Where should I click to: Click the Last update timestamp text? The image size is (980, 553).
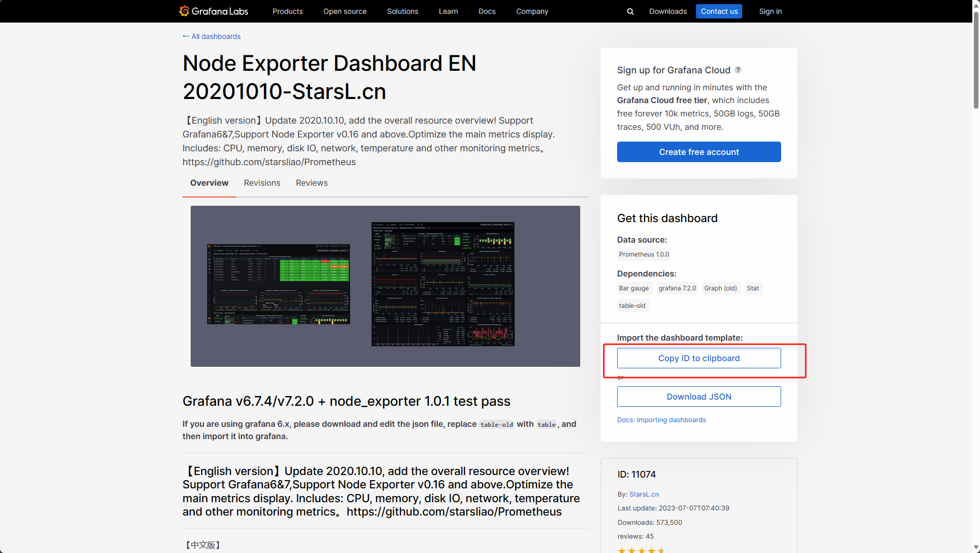673,508
